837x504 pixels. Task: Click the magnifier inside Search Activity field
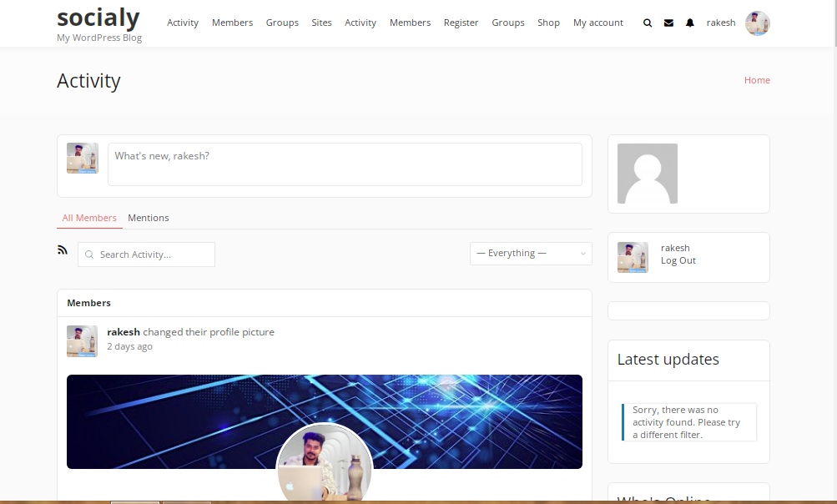89,254
